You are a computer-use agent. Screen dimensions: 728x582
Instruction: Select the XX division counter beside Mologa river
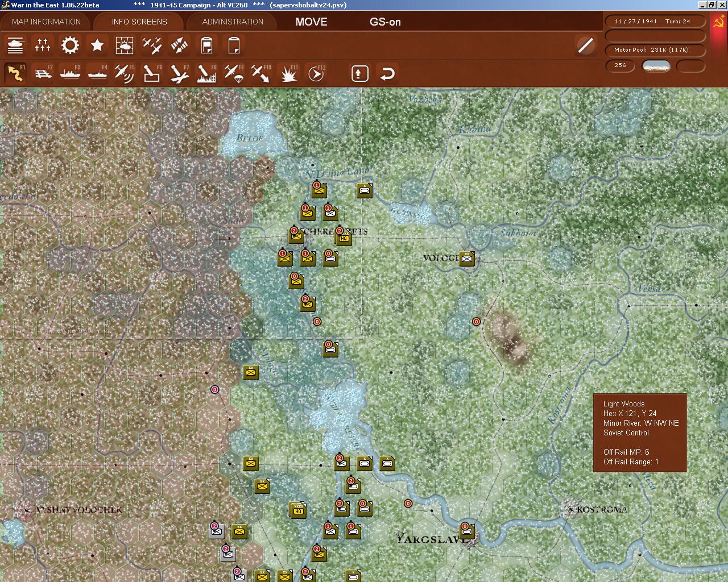click(x=251, y=372)
